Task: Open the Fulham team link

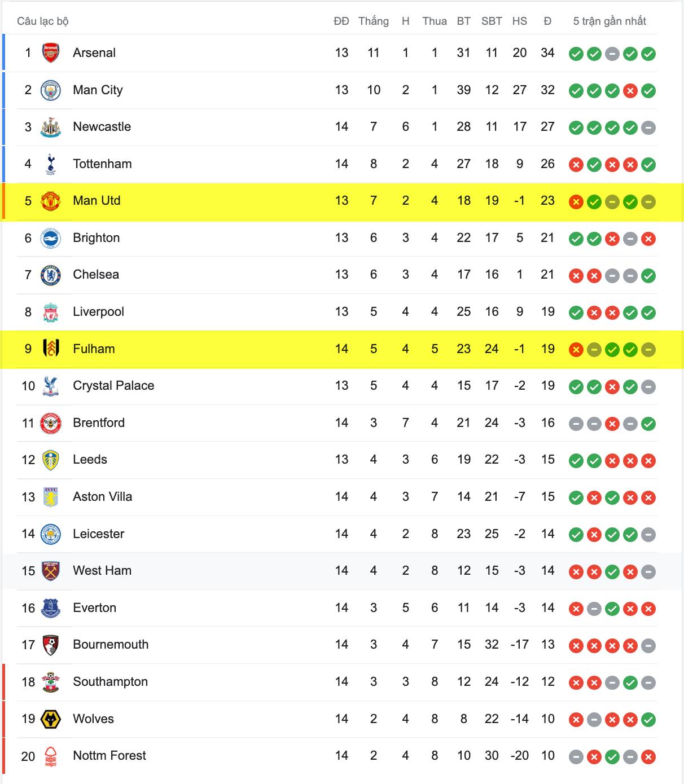Action: pyautogui.click(x=94, y=349)
